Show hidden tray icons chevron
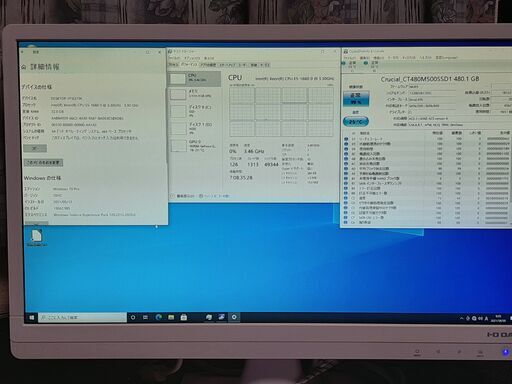Image resolution: width=512 pixels, height=384 pixels. (461, 319)
